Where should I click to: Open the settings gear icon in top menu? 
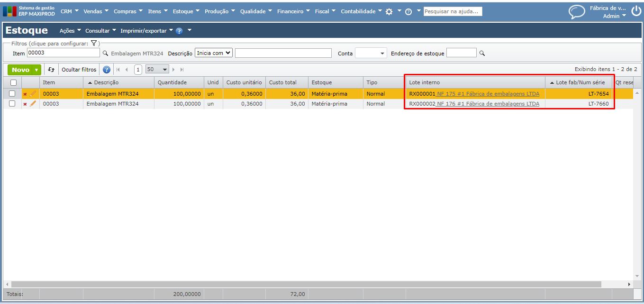389,11
